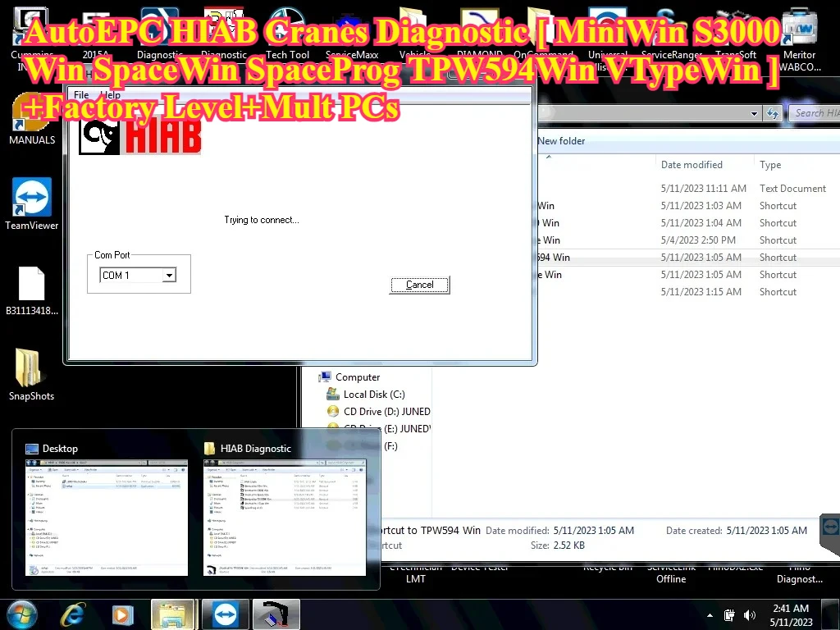840x630 pixels.
Task: Launch Internet Explorer from taskbar
Action: [x=72, y=615]
